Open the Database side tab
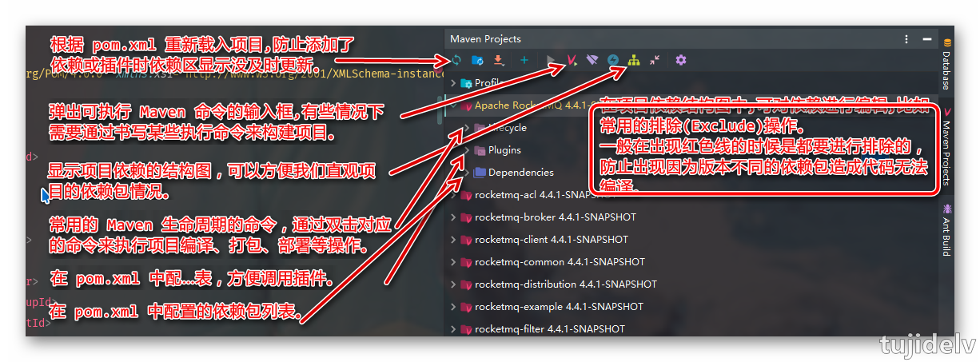 (946, 66)
